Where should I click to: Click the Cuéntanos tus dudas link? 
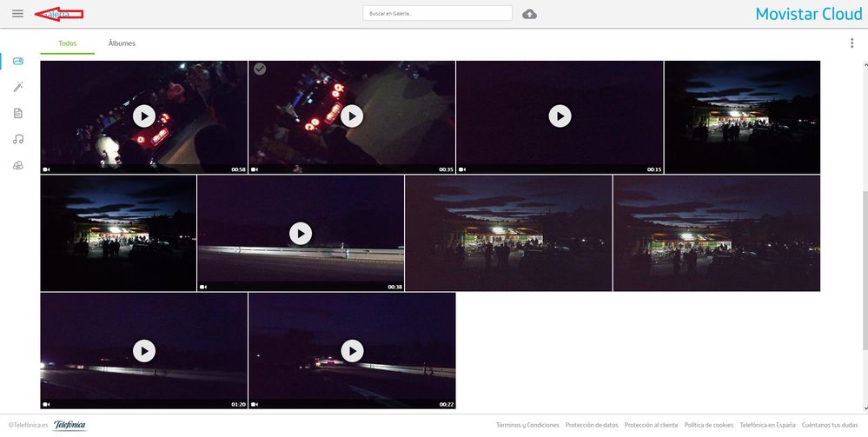click(x=829, y=425)
